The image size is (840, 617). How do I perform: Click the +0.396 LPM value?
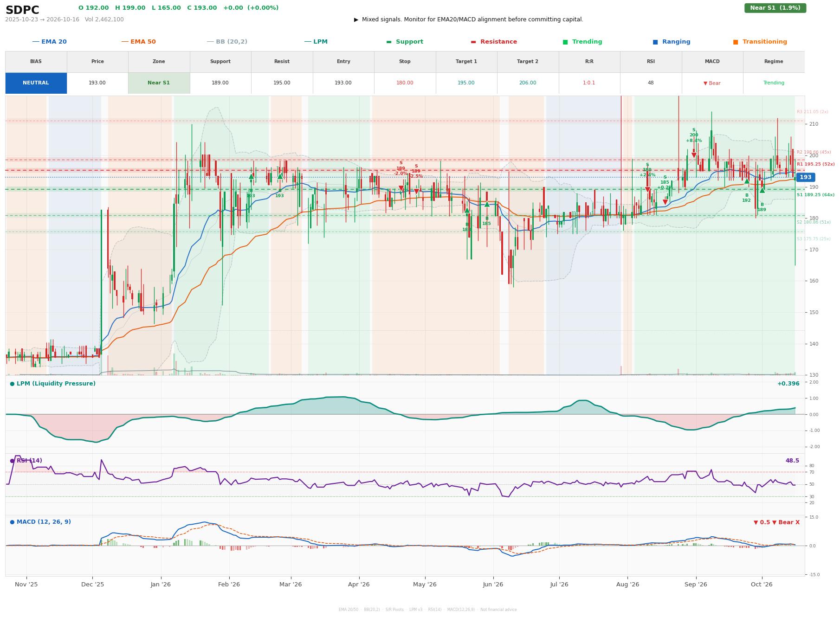788,384
